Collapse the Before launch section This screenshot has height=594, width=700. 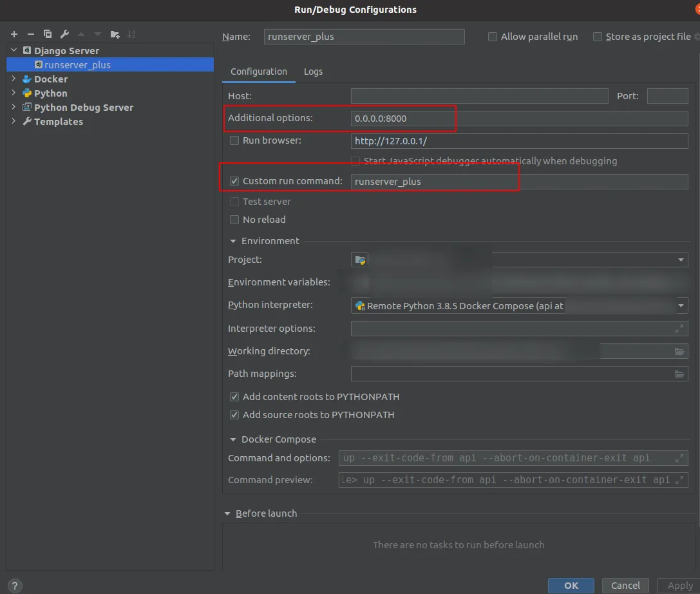227,513
